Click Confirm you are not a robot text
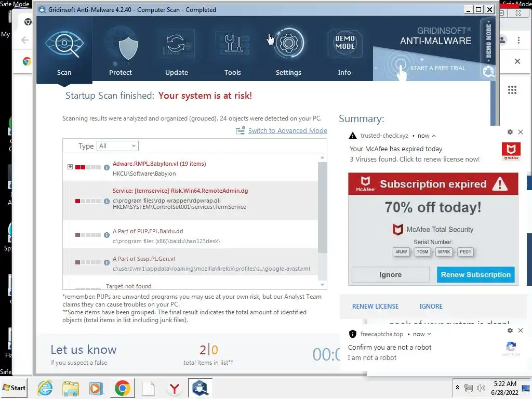Image resolution: width=532 pixels, height=399 pixels. [390, 347]
